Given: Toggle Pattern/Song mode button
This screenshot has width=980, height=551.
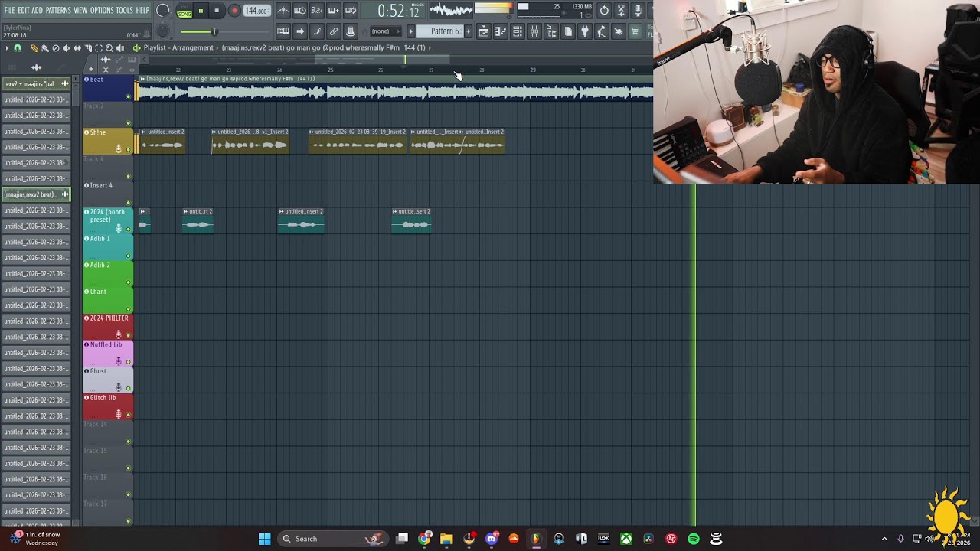Looking at the screenshot, I should click(x=185, y=11).
